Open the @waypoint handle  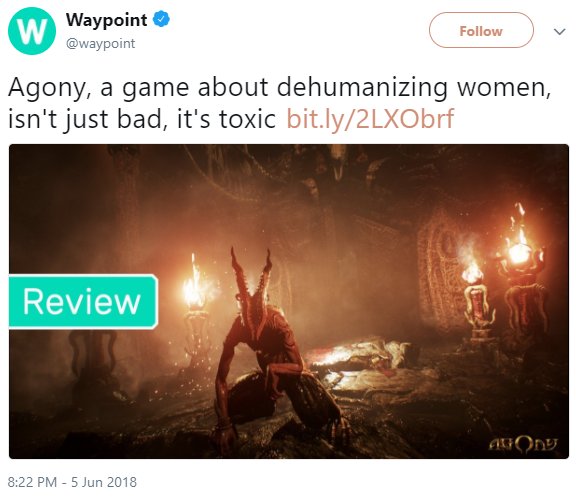point(100,43)
